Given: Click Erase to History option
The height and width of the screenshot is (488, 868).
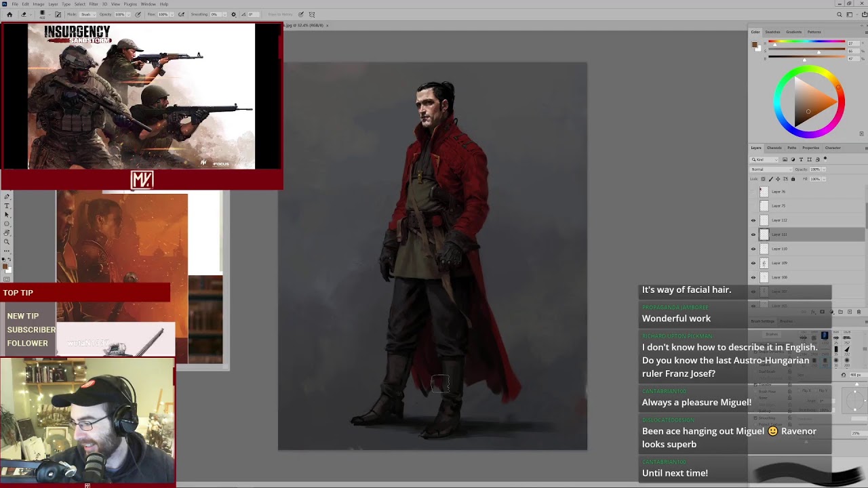Looking at the screenshot, I should pyautogui.click(x=280, y=14).
